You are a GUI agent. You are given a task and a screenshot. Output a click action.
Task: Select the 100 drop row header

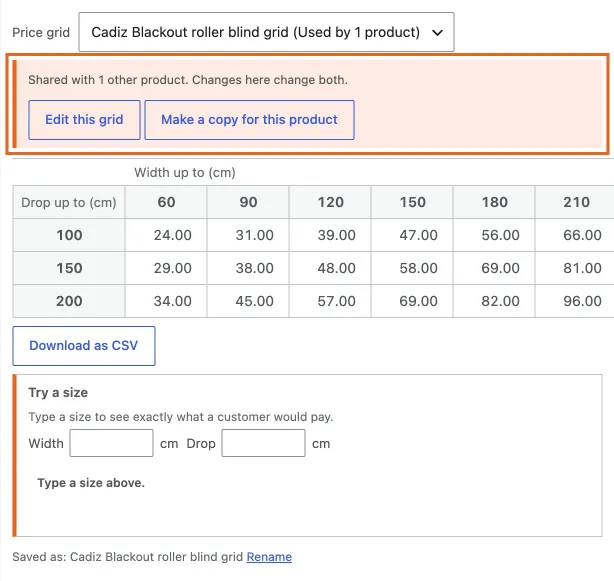(x=69, y=235)
